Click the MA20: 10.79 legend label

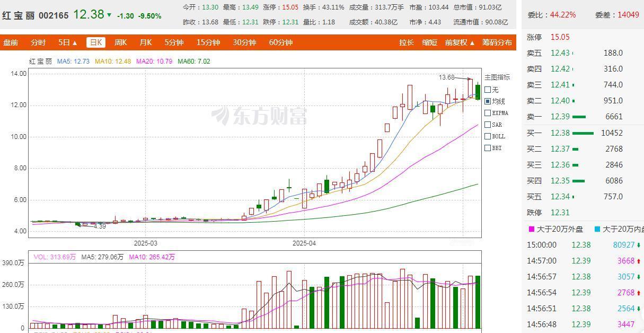tap(154, 62)
